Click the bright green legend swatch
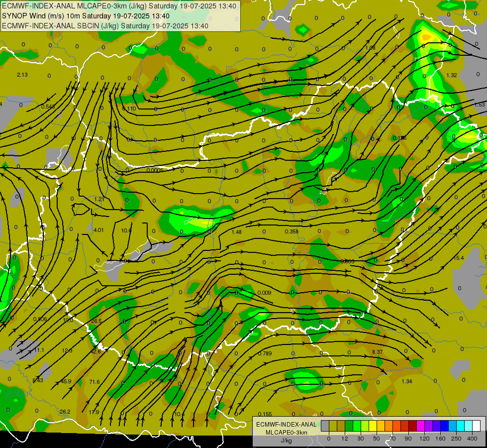487x448 pixels. pos(357,426)
